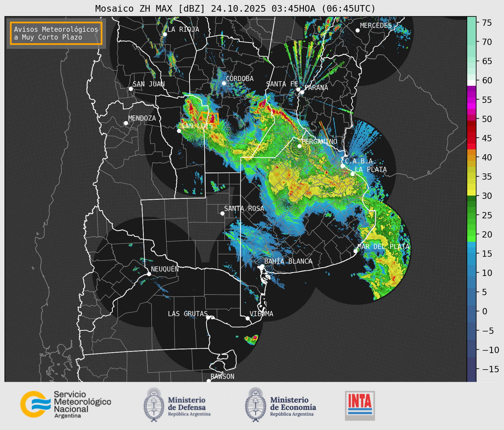The height and width of the screenshot is (430, 504).
Task: Click the BAHÍA BLANCA city label
Action: coord(288,261)
